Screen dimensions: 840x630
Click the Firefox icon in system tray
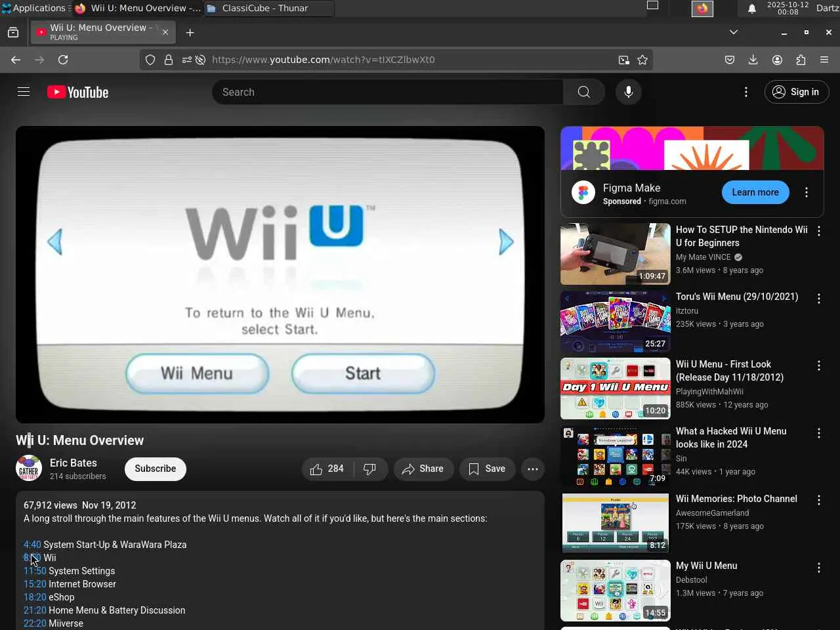click(x=702, y=9)
